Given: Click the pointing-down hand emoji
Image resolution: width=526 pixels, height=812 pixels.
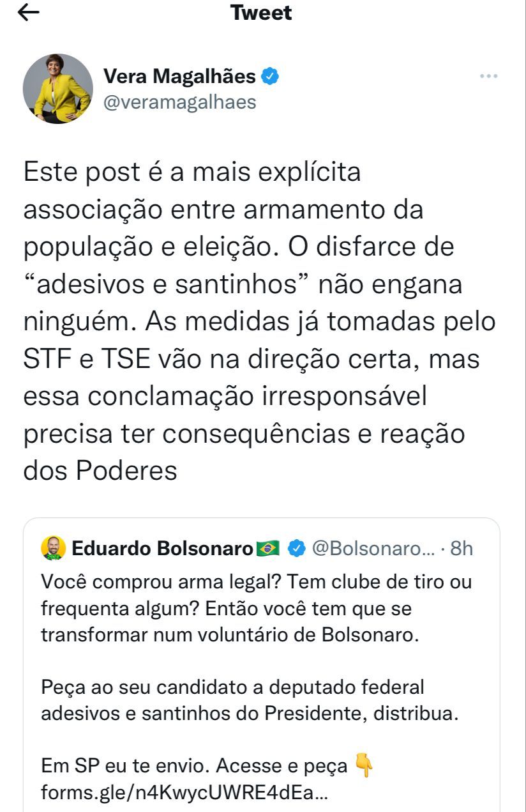Looking at the screenshot, I should coord(364,765).
